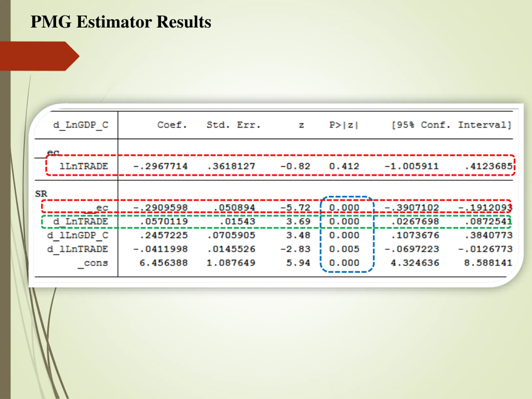Click the upper bound .0872541
This screenshot has width=532, height=399.
click(x=489, y=222)
